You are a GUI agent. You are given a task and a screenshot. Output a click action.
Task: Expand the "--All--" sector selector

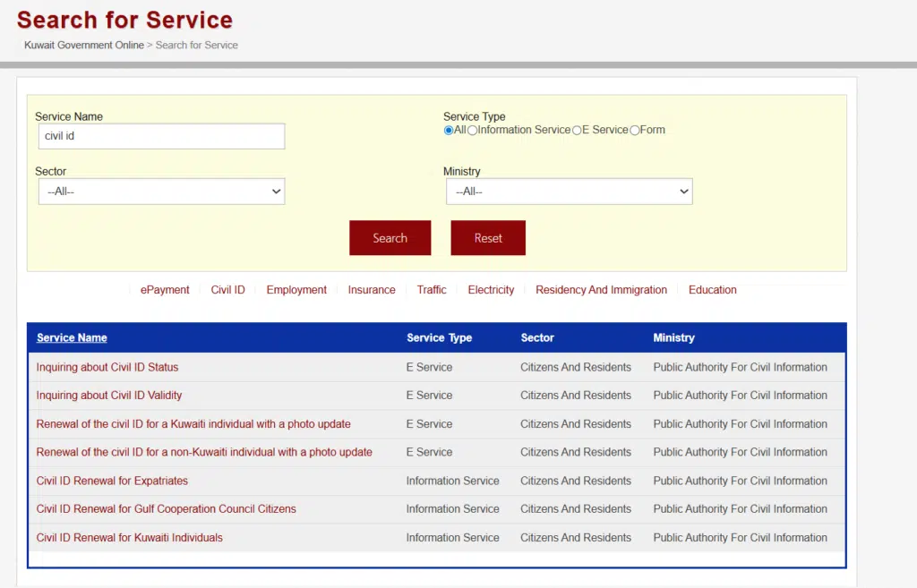pos(161,191)
